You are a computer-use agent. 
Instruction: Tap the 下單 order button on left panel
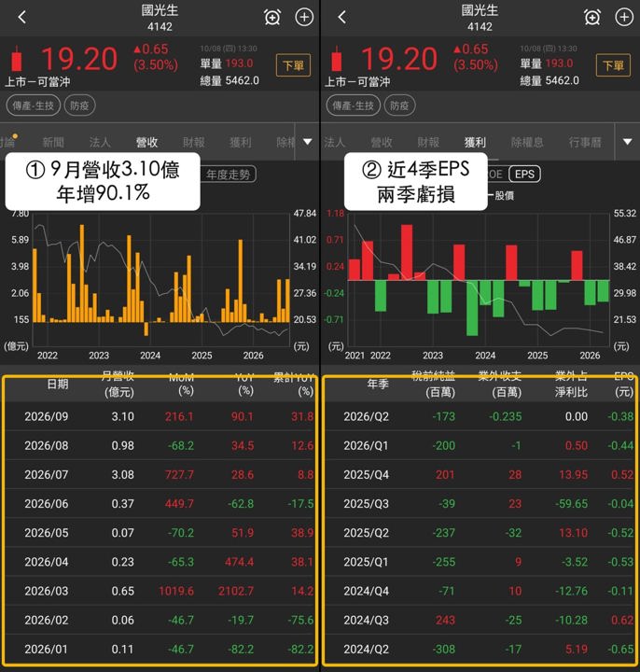tap(294, 65)
